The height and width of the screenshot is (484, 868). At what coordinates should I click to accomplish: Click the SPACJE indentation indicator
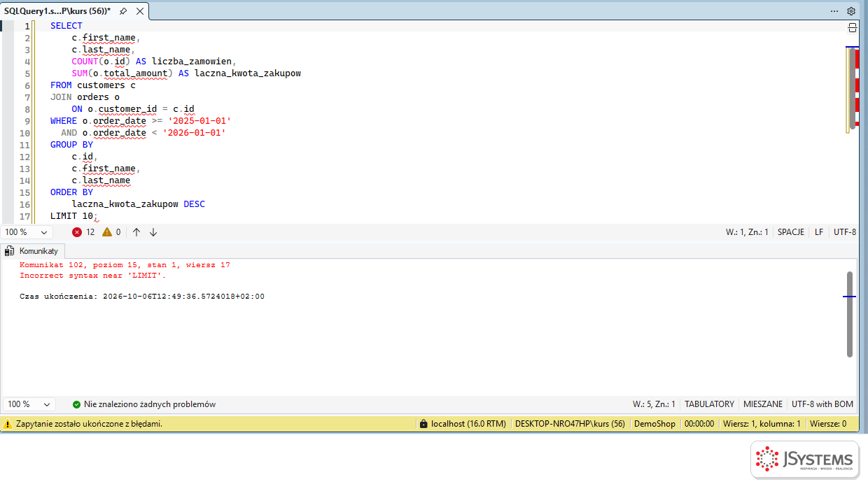tap(791, 232)
